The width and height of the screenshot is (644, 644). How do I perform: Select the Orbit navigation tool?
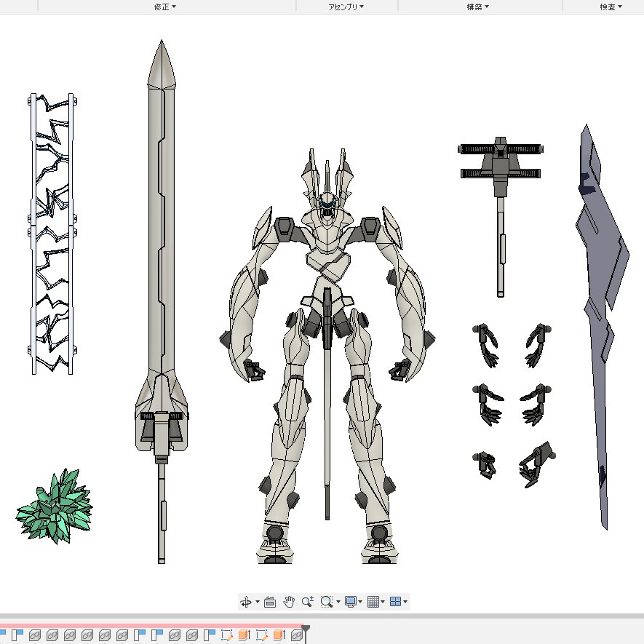[246, 602]
